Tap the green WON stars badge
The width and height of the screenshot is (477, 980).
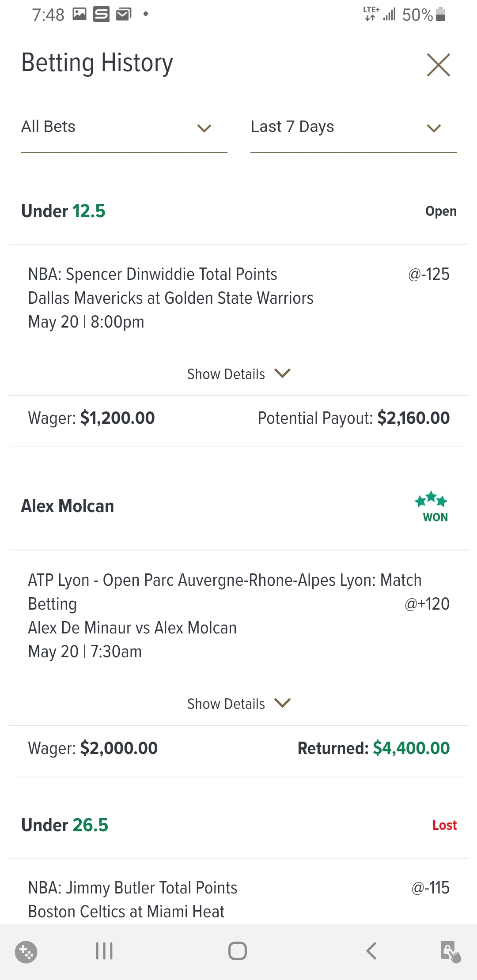coord(432,507)
